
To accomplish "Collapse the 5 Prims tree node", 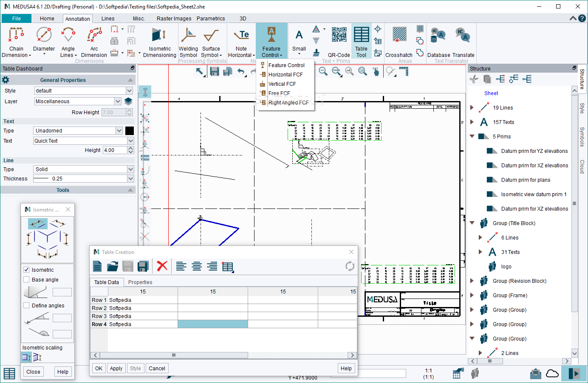I will pos(472,137).
